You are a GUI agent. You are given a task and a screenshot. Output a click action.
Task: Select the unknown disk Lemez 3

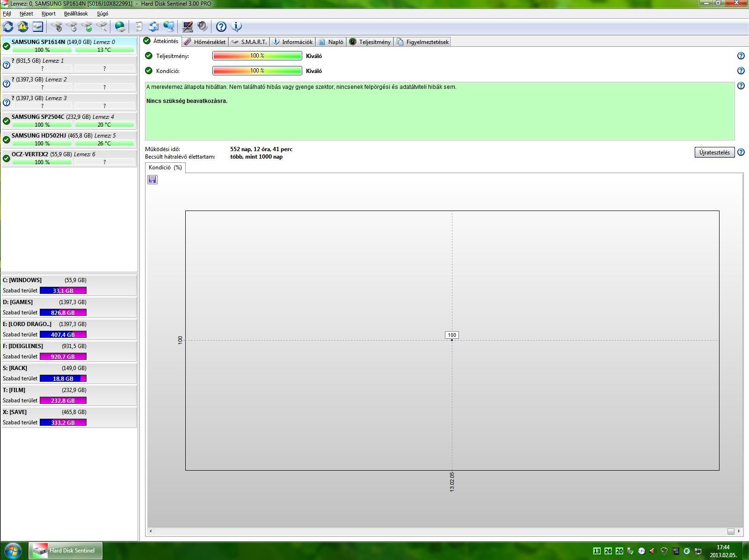coord(69,102)
